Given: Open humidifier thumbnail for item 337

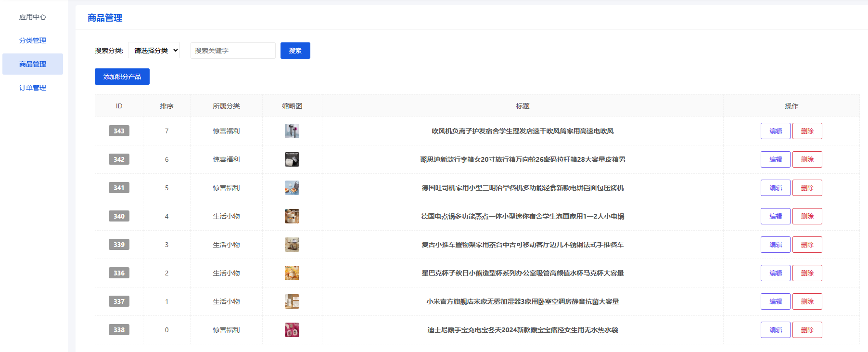Looking at the screenshot, I should pos(292,301).
